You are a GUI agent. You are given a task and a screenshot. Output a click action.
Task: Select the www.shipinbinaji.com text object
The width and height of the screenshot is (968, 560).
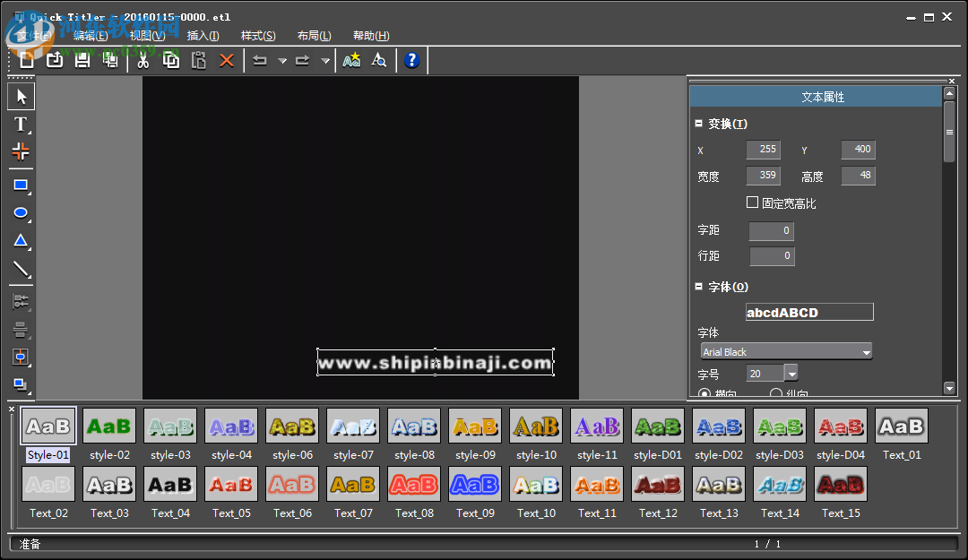pyautogui.click(x=436, y=362)
